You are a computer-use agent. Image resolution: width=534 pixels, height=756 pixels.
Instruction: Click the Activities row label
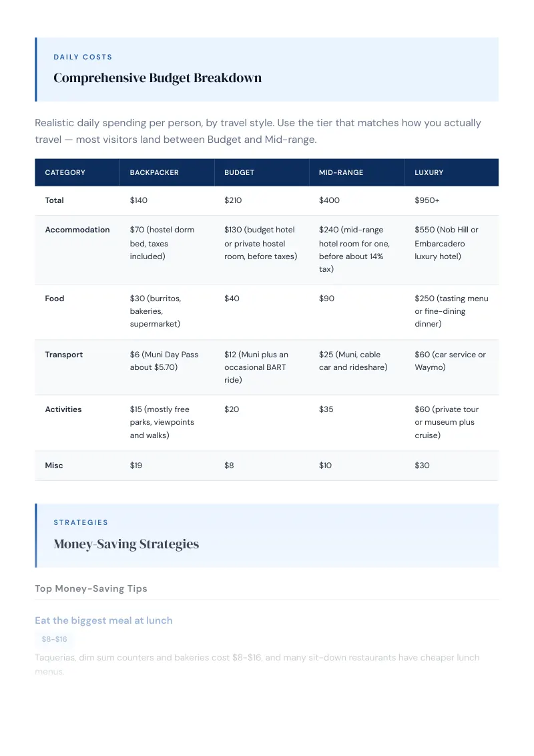63,409
